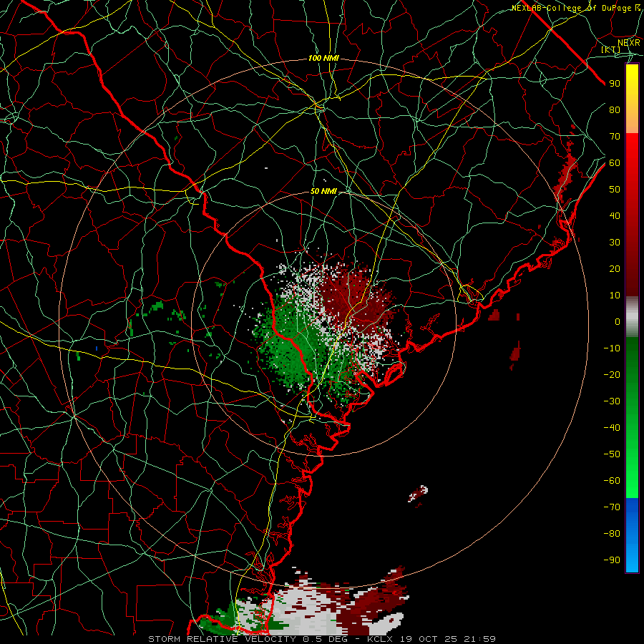This screenshot has height=644, width=644.
Task: Click the "KCLX" station identifier
Action: click(x=381, y=639)
